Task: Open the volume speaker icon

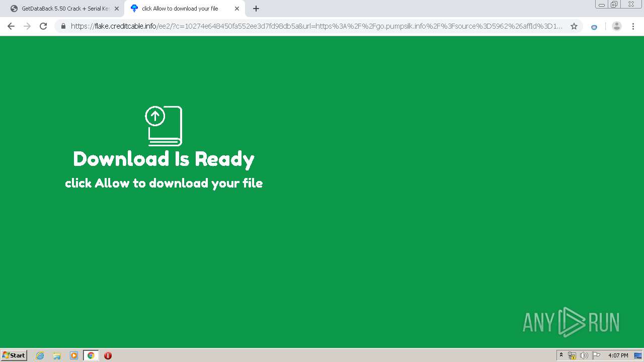Action: tap(584, 355)
